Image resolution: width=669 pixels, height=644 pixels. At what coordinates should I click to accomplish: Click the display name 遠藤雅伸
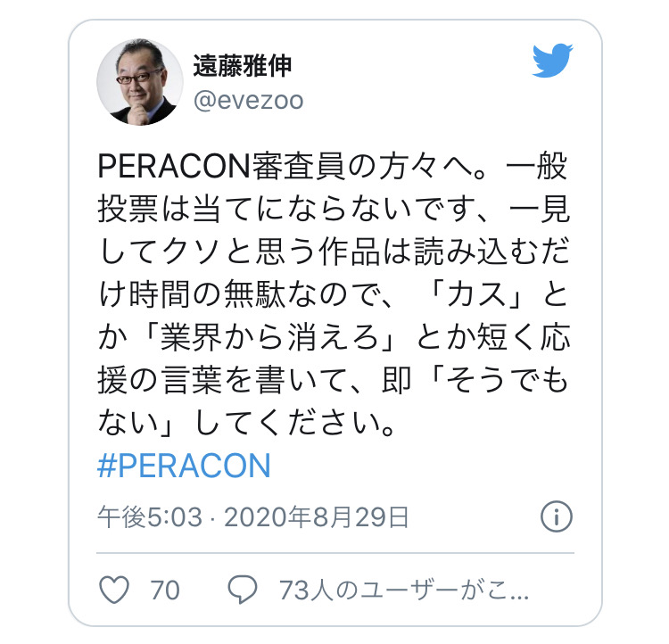[x=243, y=66]
